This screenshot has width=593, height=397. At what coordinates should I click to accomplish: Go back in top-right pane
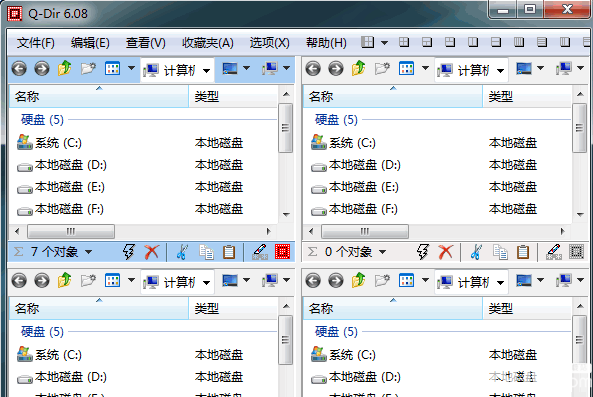point(313,69)
